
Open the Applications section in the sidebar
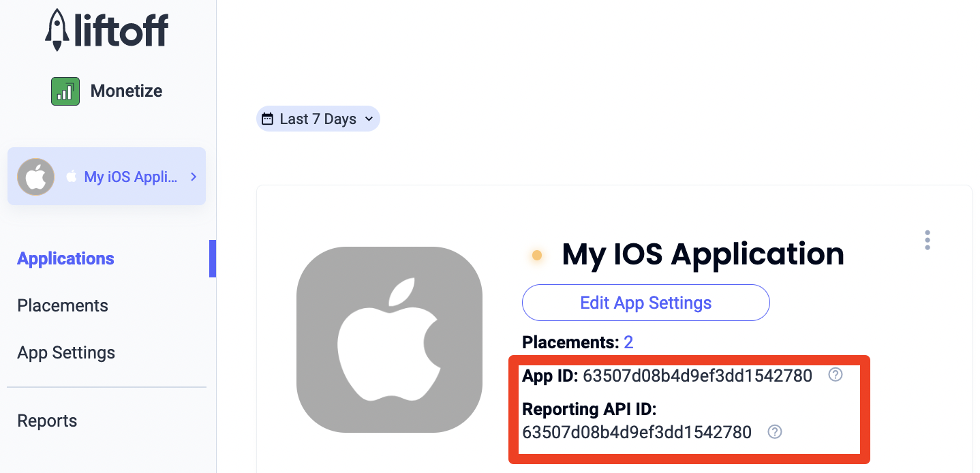(x=65, y=258)
